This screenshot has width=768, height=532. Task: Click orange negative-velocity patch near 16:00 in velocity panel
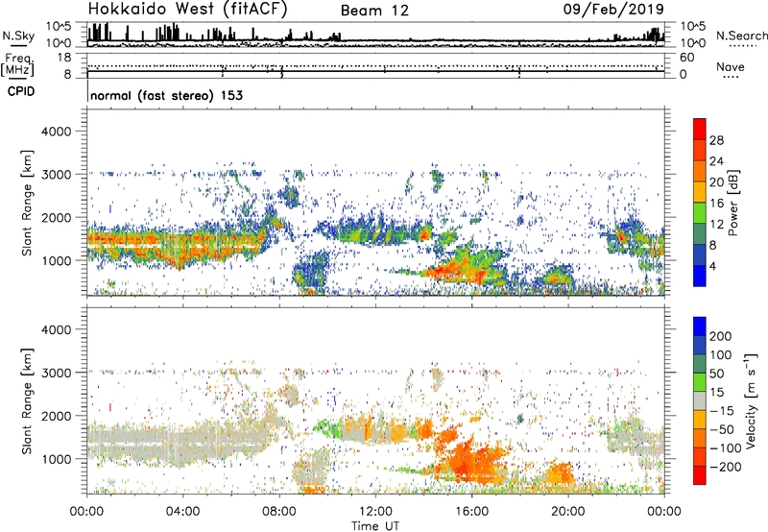pos(472,461)
